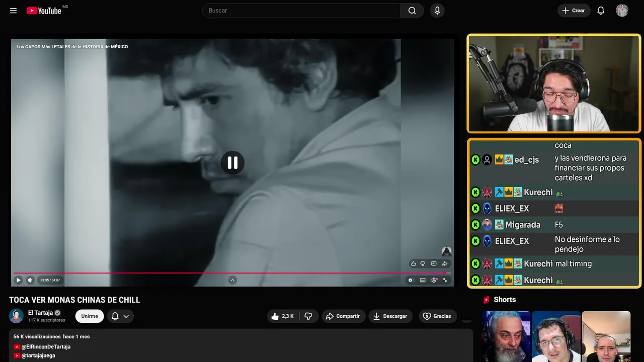
Task: Start voice search with microphone
Action: (437, 11)
